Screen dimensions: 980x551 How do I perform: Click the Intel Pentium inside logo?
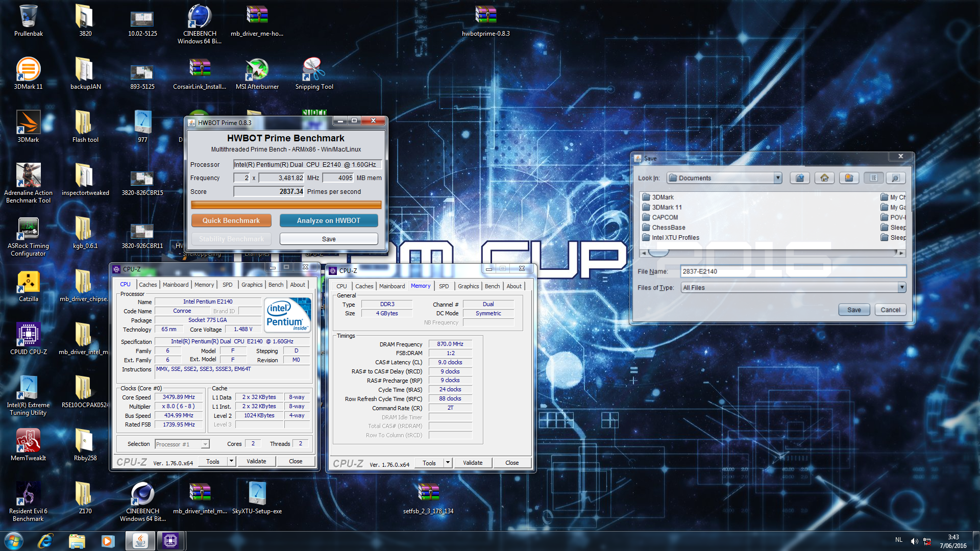click(x=287, y=316)
